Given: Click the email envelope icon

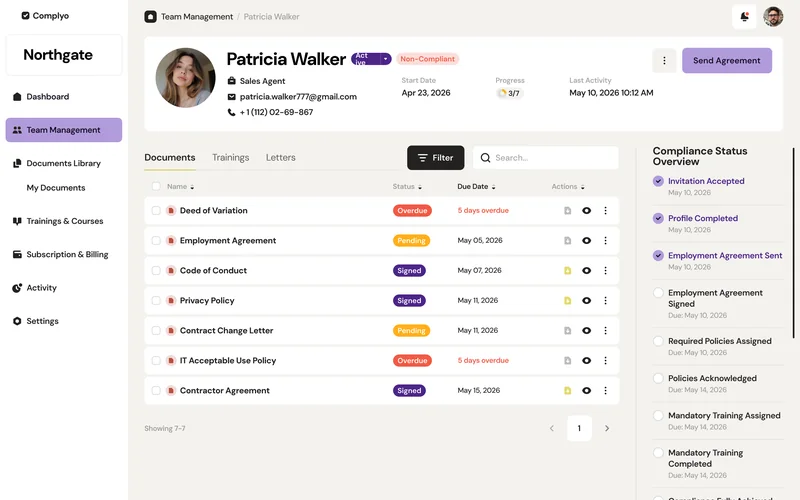Looking at the screenshot, I should [232, 97].
